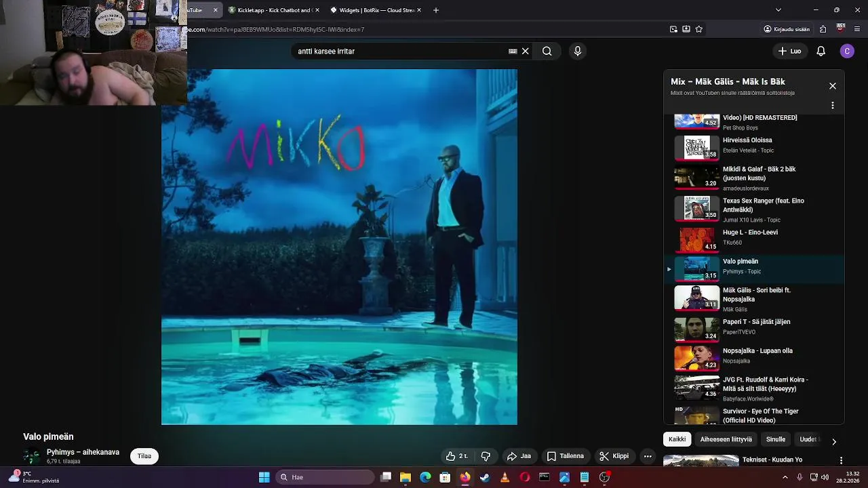Viewport: 868px width, 488px height.
Task: Show hidden system tray icons
Action: [785, 477]
